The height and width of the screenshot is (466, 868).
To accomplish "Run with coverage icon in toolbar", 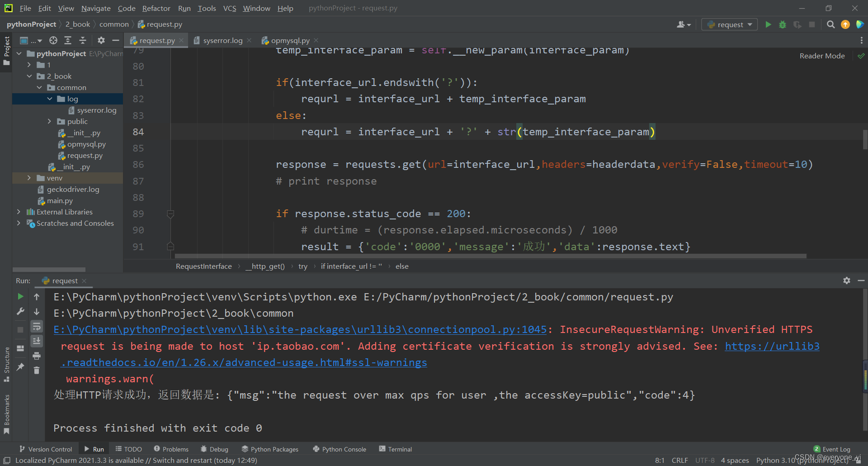I will (797, 24).
